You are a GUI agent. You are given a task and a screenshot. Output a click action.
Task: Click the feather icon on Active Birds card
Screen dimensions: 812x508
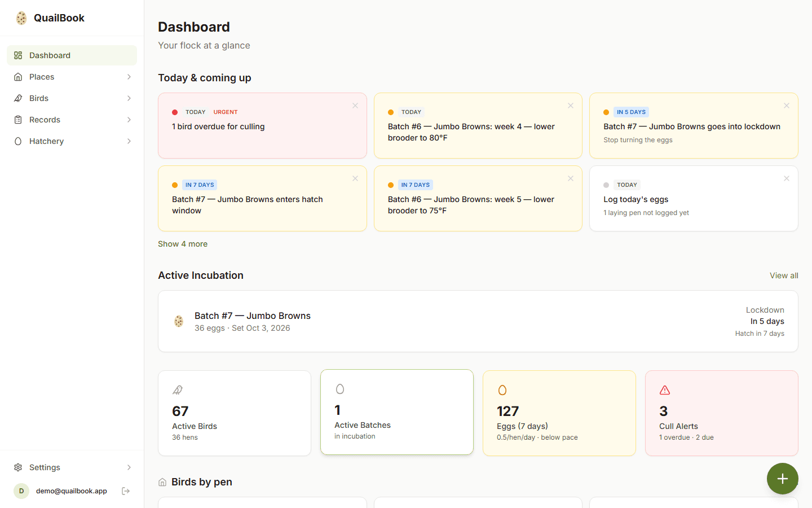(178, 390)
